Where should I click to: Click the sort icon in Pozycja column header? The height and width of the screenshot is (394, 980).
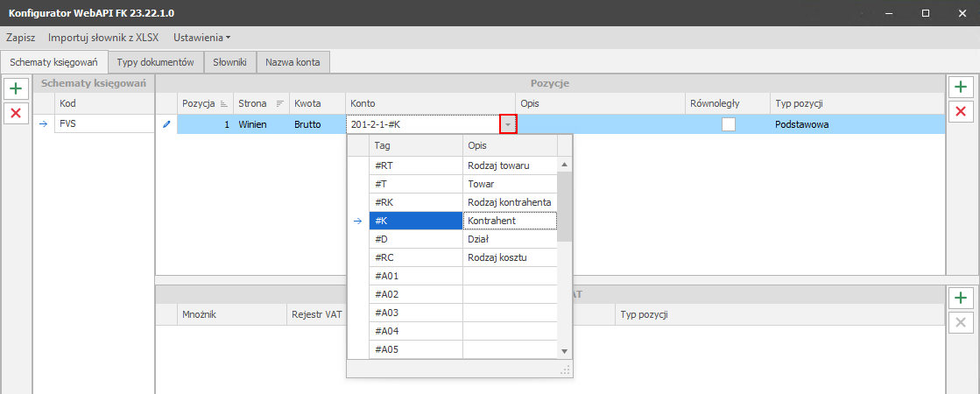click(223, 104)
